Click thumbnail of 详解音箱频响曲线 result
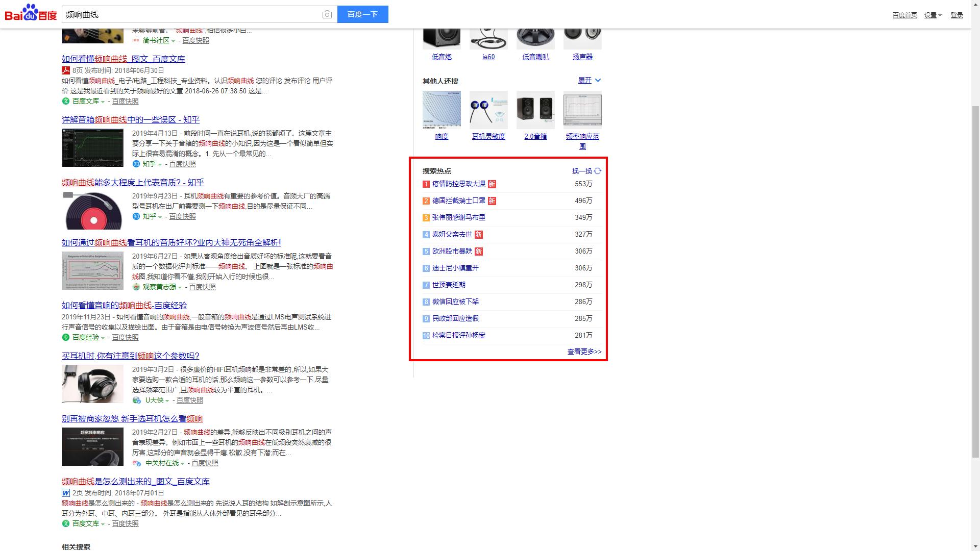The height and width of the screenshot is (551, 980). coord(92,147)
